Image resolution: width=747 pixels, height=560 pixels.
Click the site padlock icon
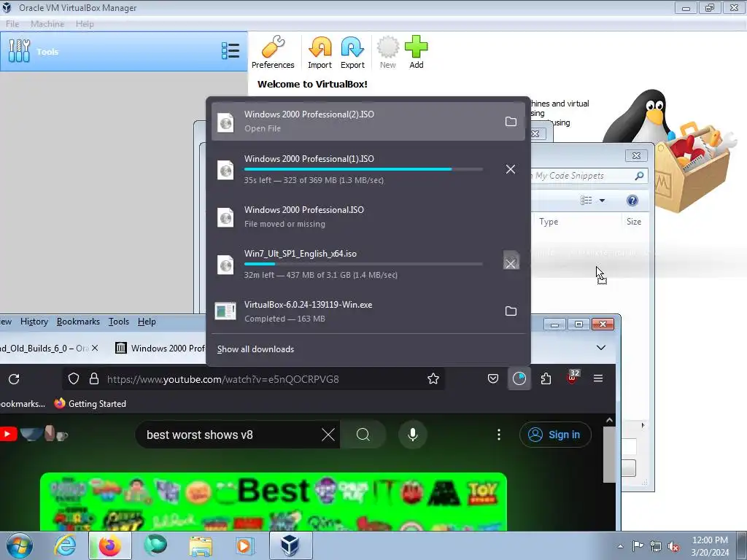(x=94, y=379)
